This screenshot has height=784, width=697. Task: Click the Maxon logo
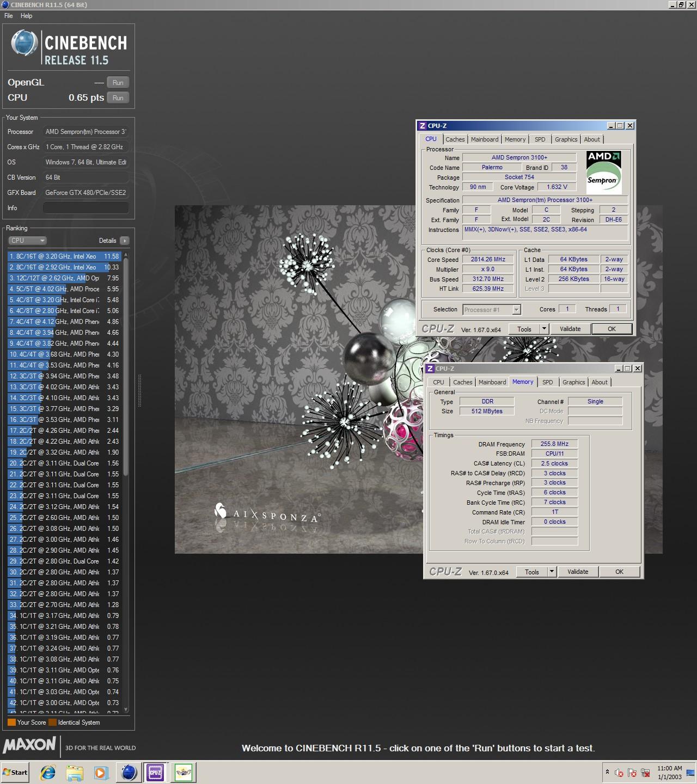pos(29,745)
